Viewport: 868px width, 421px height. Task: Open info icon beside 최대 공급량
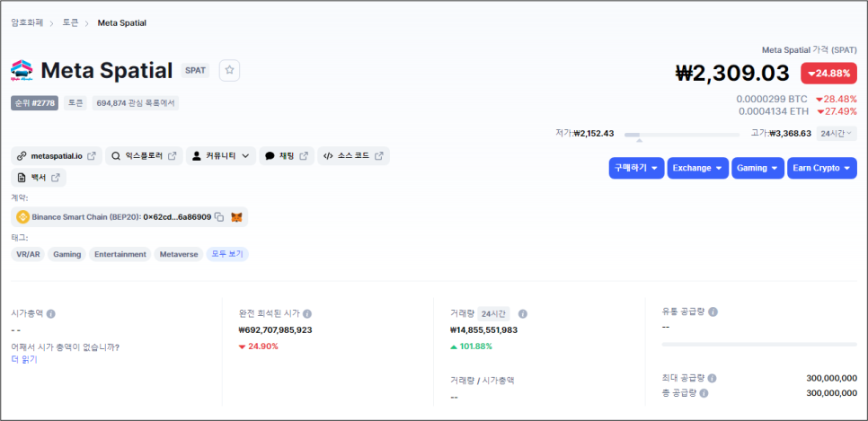712,379
